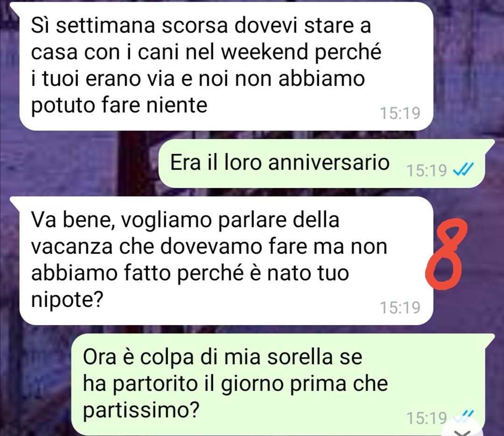The image size is (504, 436).
Task: Select the 'Va bene, vogliamo parlare' message
Action: (226, 261)
